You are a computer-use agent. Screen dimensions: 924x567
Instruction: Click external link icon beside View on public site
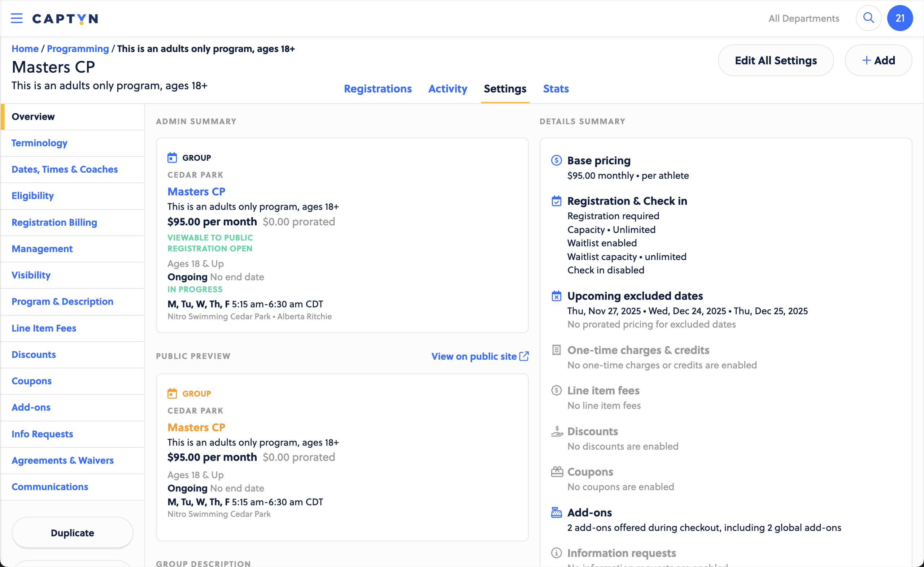point(524,356)
